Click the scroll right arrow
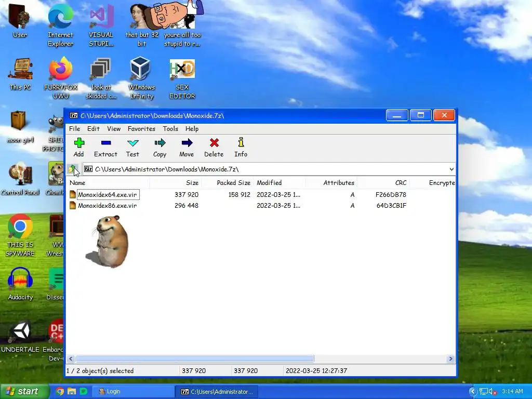532x399 pixels. coord(450,358)
